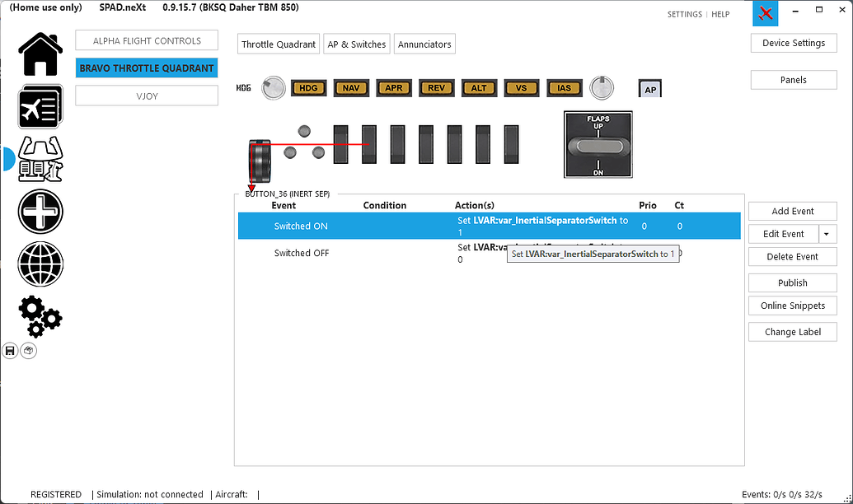
Task: Click the red X icon on blue square
Action: pos(766,13)
